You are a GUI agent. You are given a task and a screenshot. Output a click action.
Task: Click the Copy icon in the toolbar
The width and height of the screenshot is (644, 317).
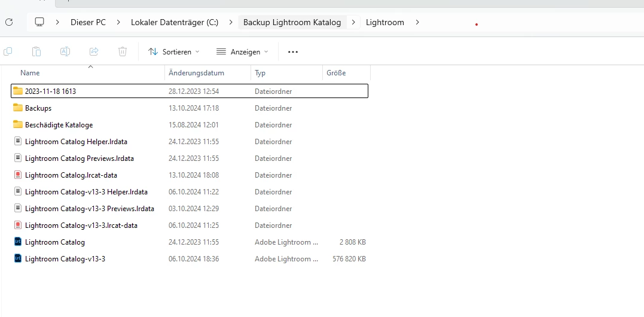(8, 52)
